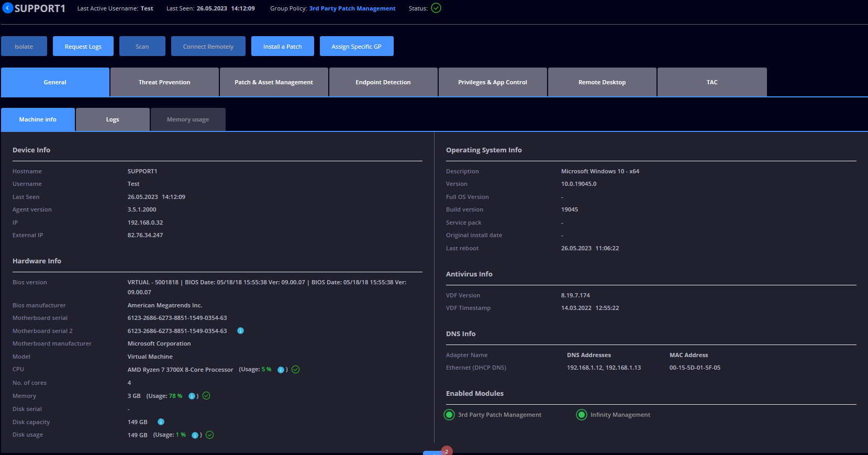Click Ethernet (DHCP DNS) adapter name

pos(476,368)
